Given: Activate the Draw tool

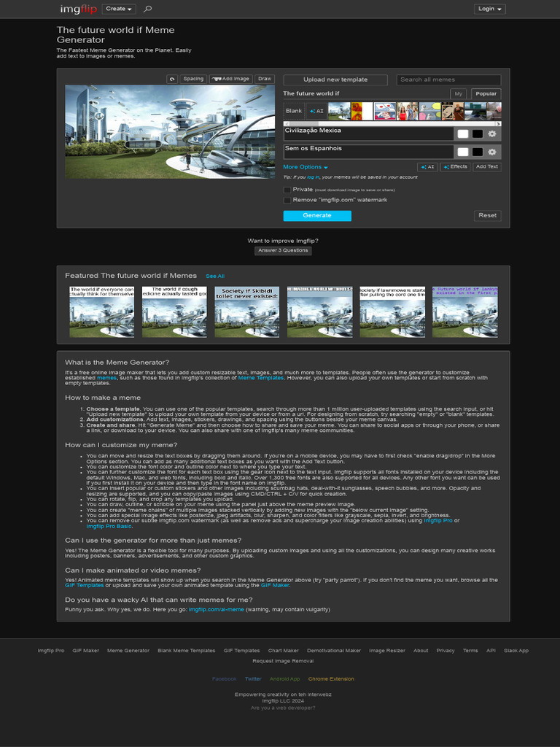Looking at the screenshot, I should pyautogui.click(x=265, y=79).
